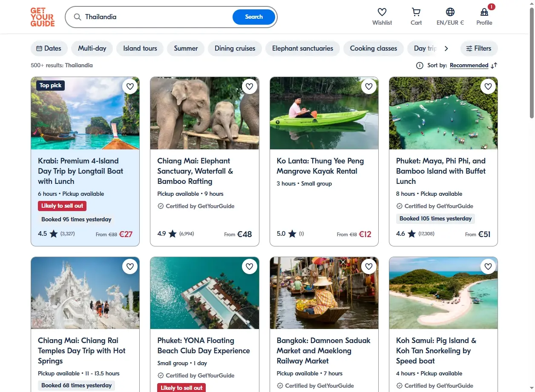This screenshot has width=535, height=392.
Task: Wishlist the Damnoen Saduak Market tour
Action: [x=369, y=266]
